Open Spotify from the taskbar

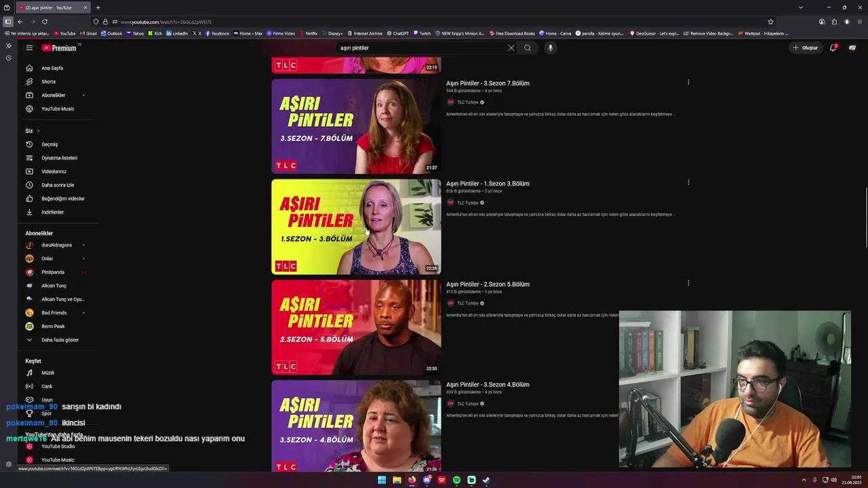pos(456,480)
